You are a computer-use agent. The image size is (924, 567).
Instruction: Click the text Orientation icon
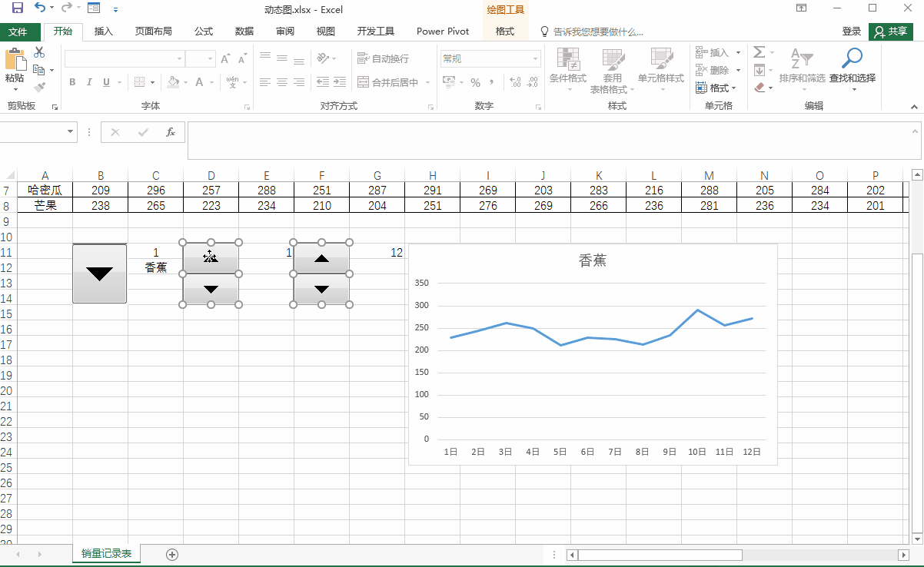(324, 58)
